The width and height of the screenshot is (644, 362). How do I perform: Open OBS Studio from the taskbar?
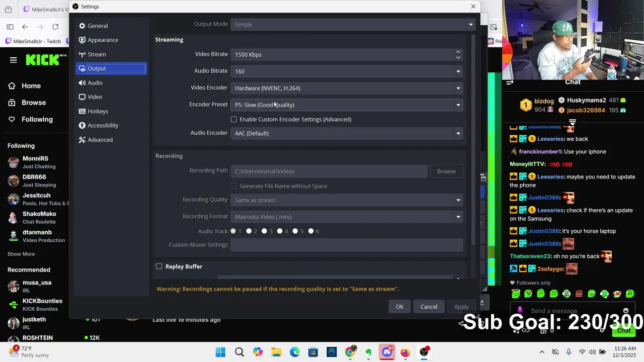click(x=424, y=352)
